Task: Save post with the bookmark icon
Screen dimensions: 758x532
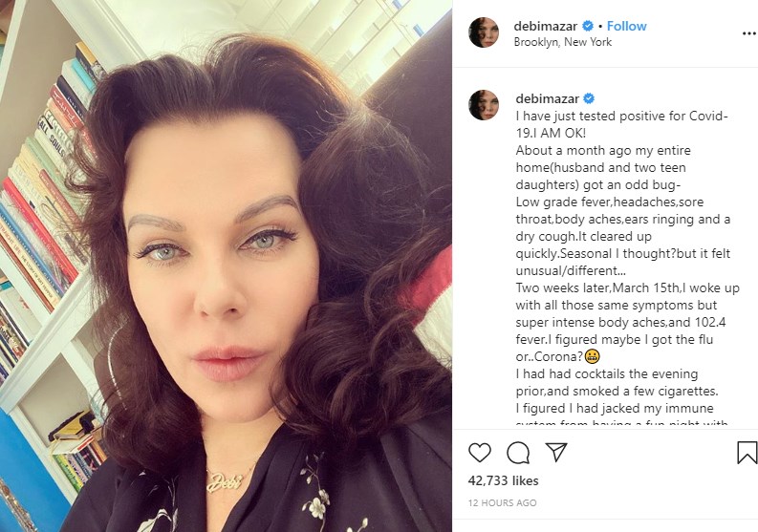Action: pyautogui.click(x=747, y=453)
